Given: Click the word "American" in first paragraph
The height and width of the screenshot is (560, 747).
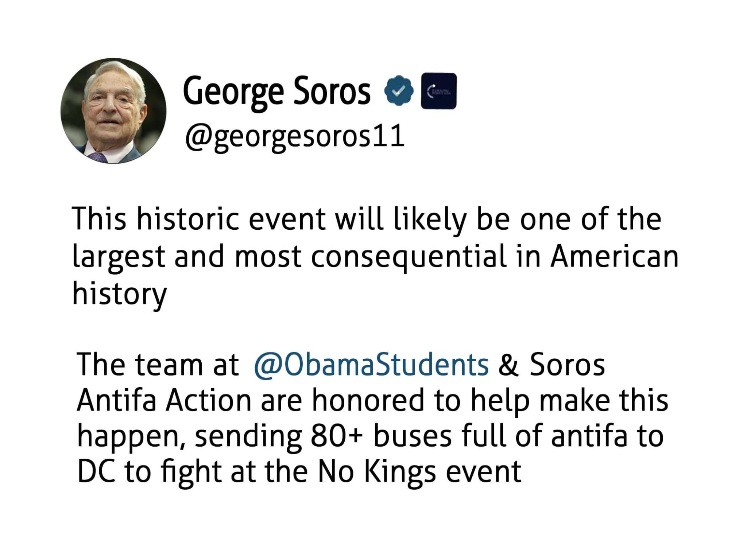Looking at the screenshot, I should pyautogui.click(x=614, y=256).
